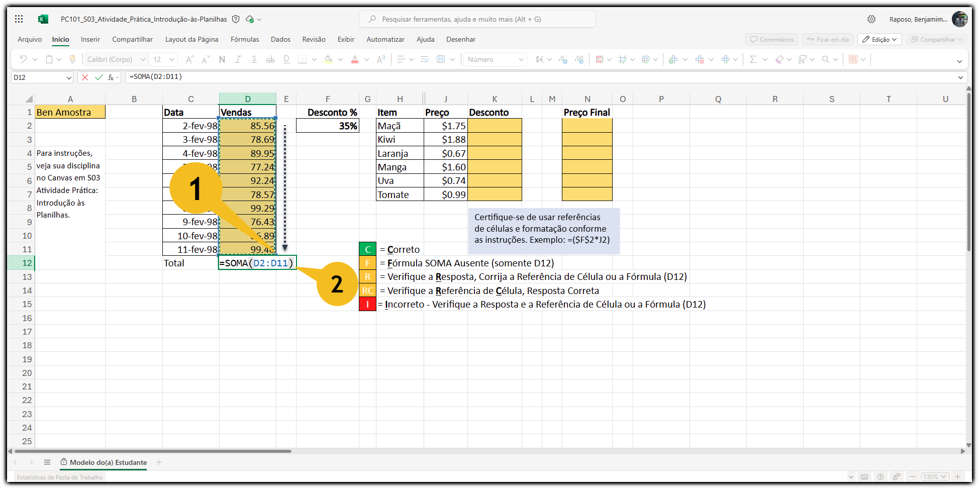Click the Ficar em dia button
The image size is (980, 490).
(x=828, y=39)
